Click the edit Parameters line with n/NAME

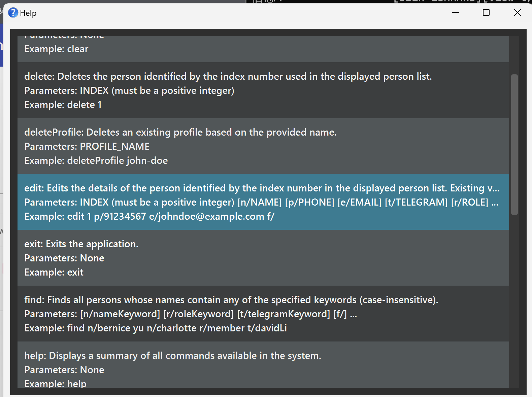pos(261,203)
